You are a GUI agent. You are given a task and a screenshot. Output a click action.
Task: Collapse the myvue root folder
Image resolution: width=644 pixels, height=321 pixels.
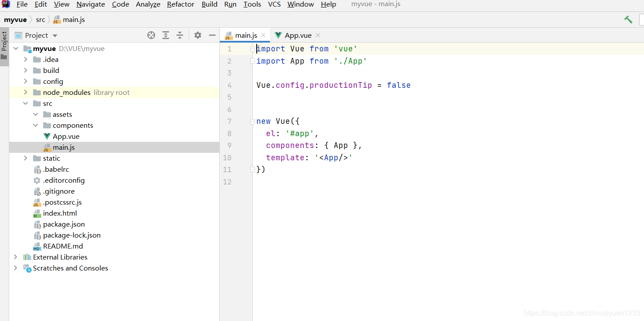16,49
